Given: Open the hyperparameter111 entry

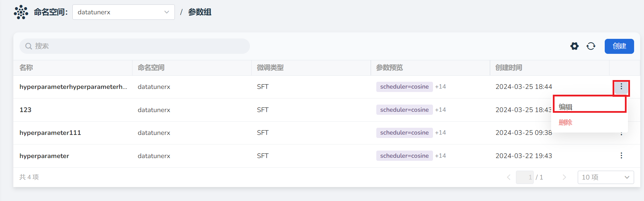Looking at the screenshot, I should [50, 133].
